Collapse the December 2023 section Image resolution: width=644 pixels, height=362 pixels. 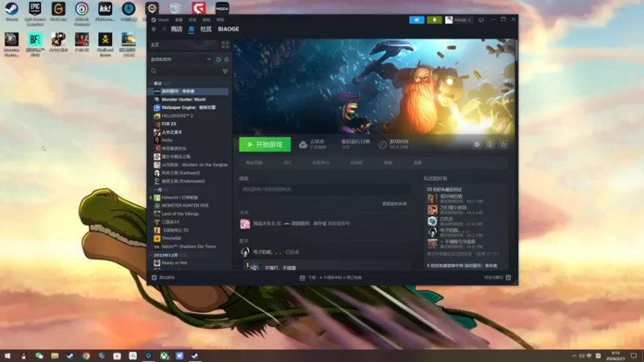151,255
